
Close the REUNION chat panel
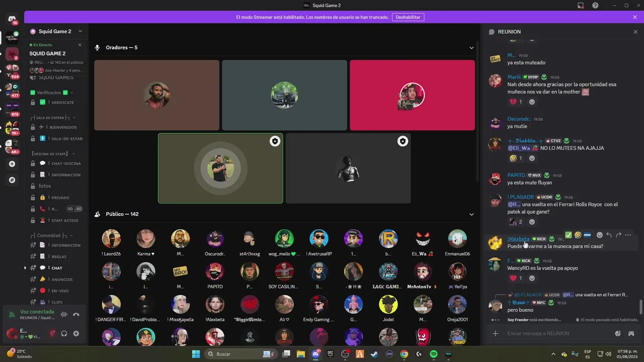(x=635, y=32)
